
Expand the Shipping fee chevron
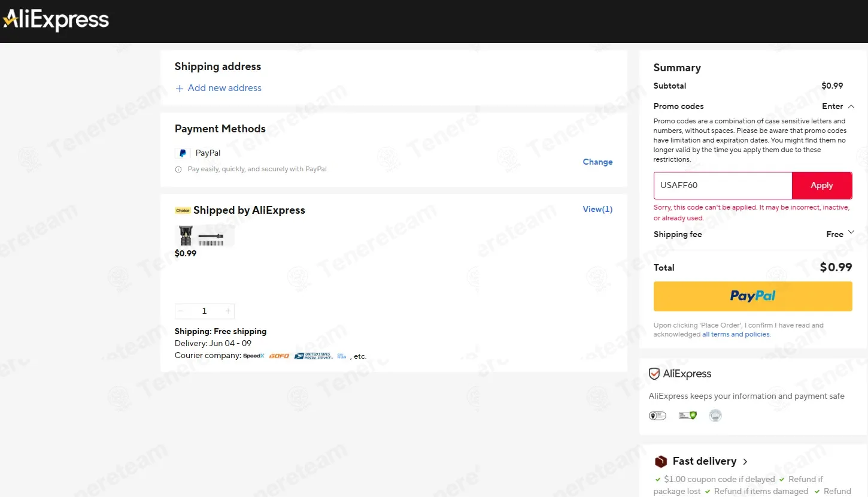[851, 233]
